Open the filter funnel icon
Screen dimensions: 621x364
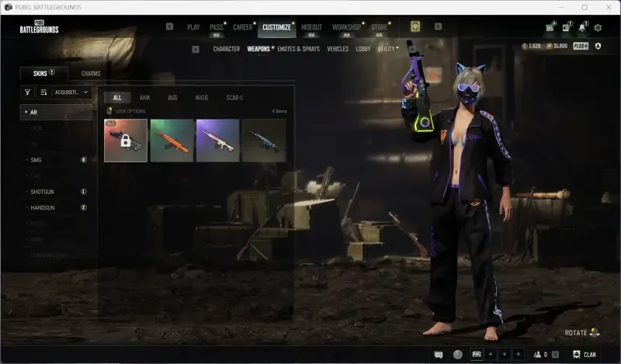coord(27,92)
